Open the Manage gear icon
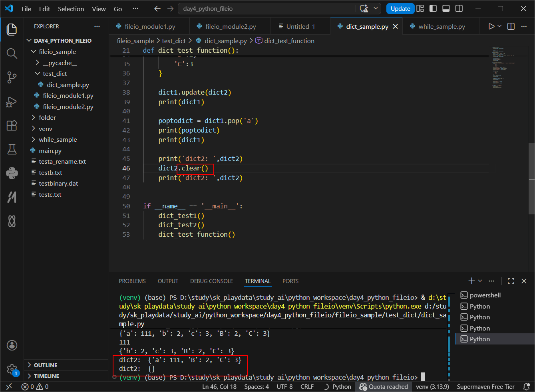The image size is (535, 392). pos(12,369)
